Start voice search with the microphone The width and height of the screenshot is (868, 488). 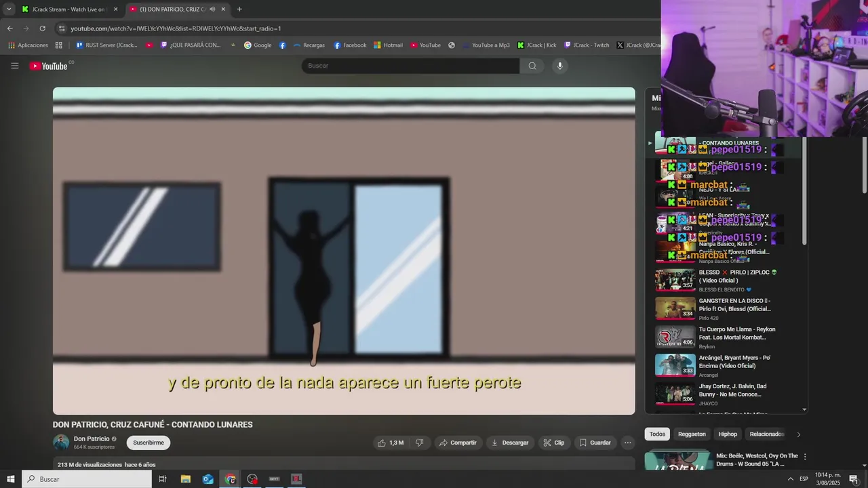[559, 66]
